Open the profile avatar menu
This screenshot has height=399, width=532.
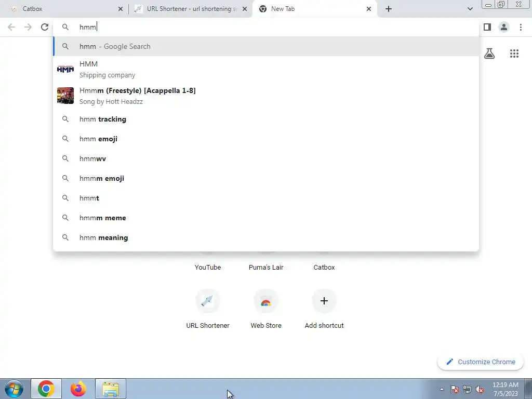pyautogui.click(x=504, y=27)
